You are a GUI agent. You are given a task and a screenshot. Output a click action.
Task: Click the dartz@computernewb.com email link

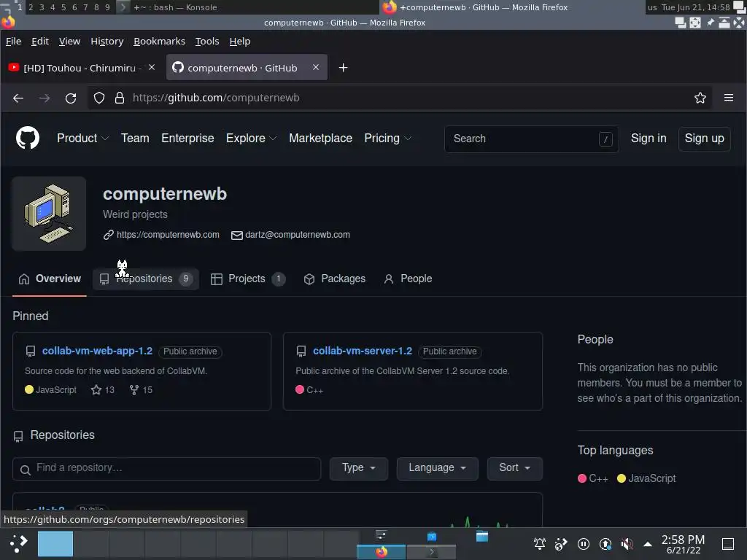298,235
